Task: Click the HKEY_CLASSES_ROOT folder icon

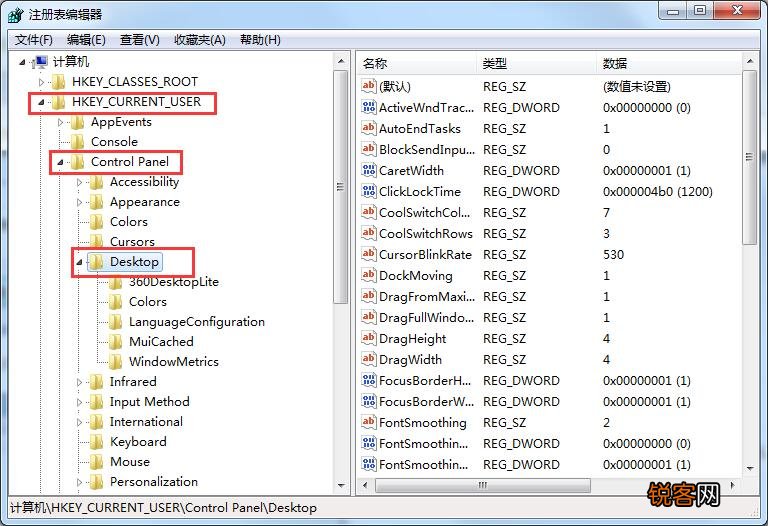Action: click(x=59, y=81)
